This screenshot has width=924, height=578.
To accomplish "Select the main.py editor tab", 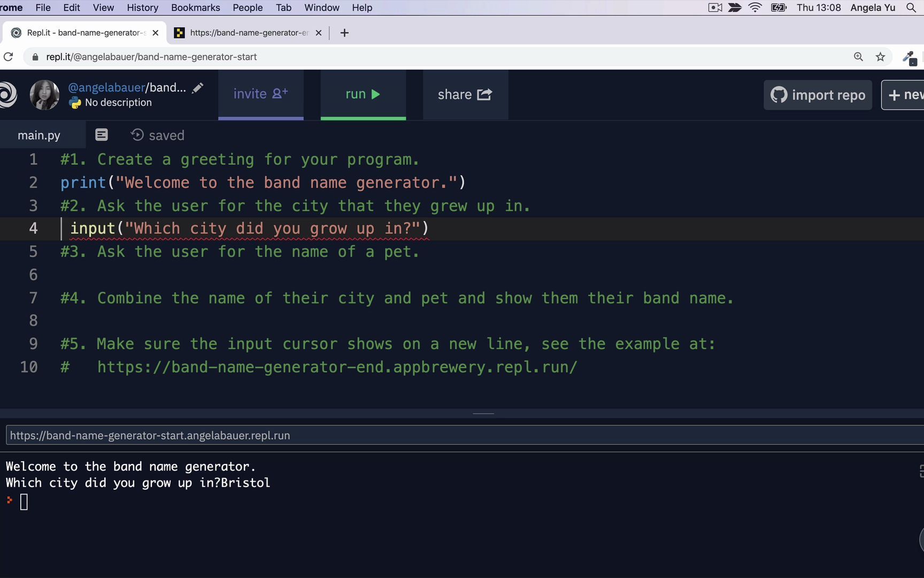I will pos(38,135).
